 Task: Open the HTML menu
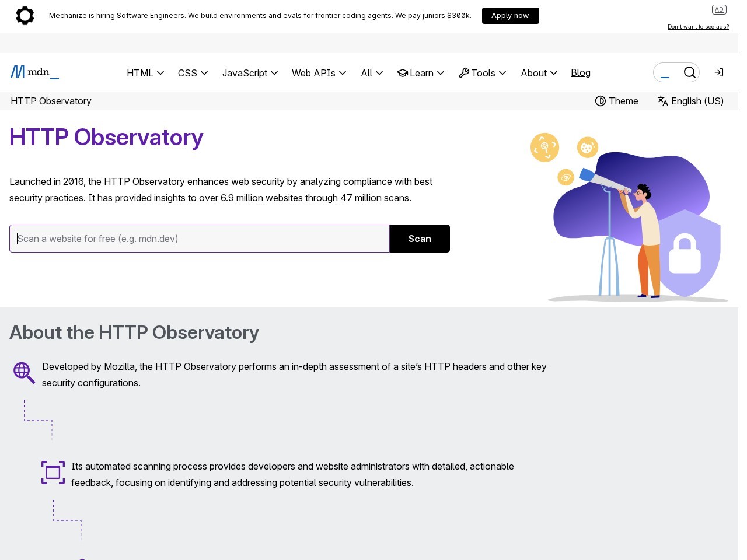point(145,73)
